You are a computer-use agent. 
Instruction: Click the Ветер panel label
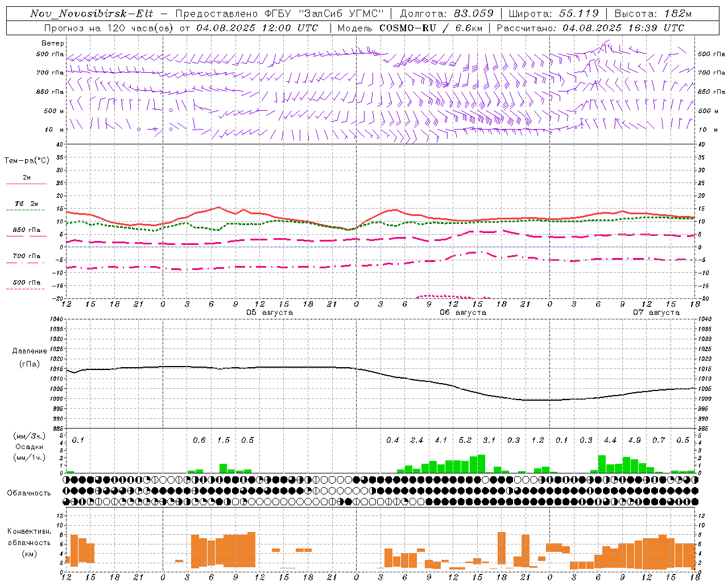coord(53,43)
